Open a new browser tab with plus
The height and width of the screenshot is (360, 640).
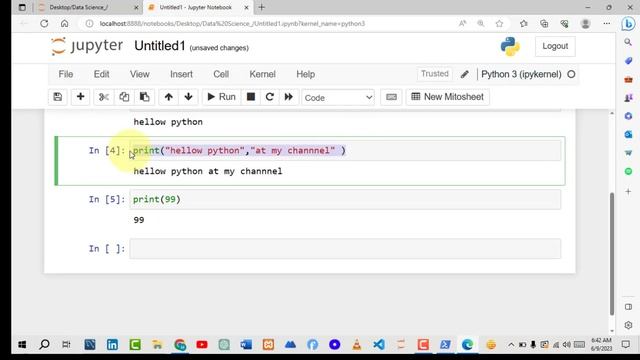point(262,7)
